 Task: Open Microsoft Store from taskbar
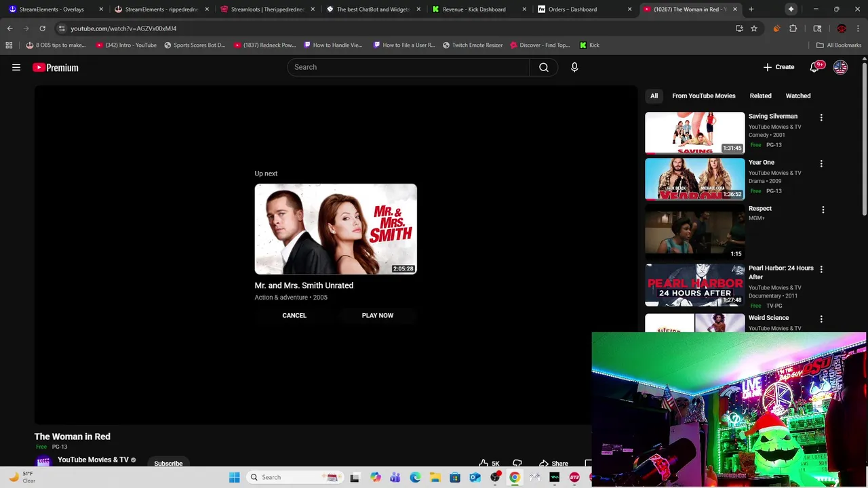pyautogui.click(x=455, y=477)
